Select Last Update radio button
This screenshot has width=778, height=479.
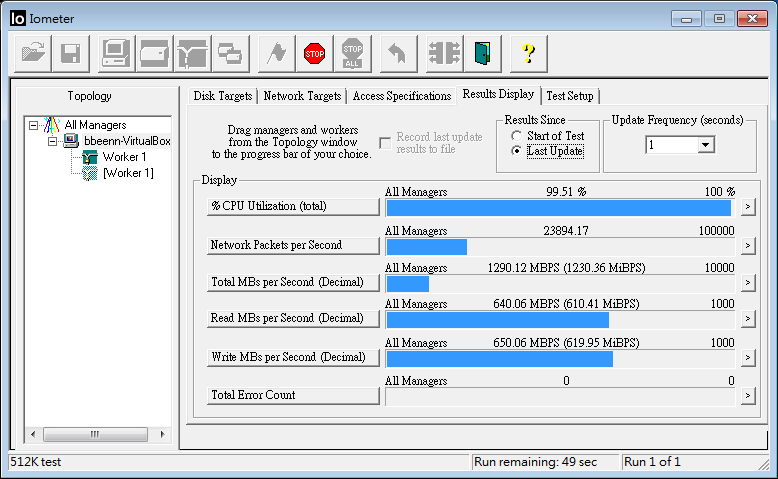tap(517, 151)
